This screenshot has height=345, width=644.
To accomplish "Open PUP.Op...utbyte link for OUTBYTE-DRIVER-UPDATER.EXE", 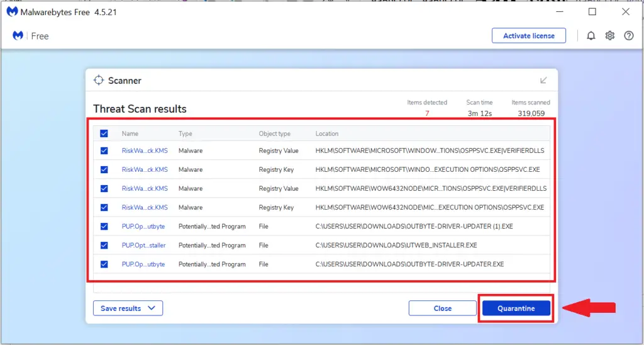I will point(143,264).
